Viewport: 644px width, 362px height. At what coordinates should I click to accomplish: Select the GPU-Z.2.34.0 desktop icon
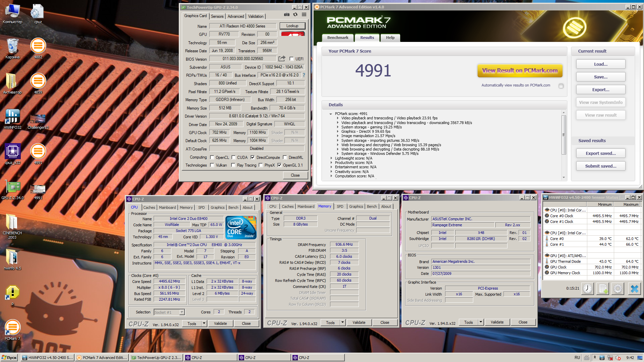coord(12,190)
